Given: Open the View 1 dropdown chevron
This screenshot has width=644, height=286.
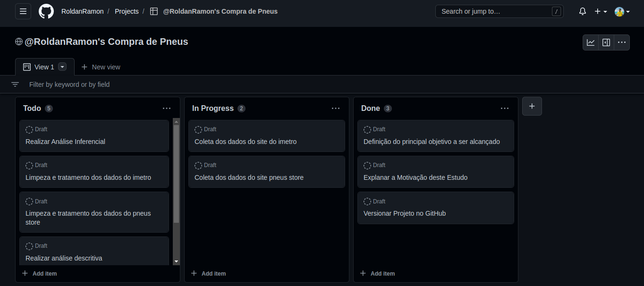Looking at the screenshot, I should pos(62,67).
